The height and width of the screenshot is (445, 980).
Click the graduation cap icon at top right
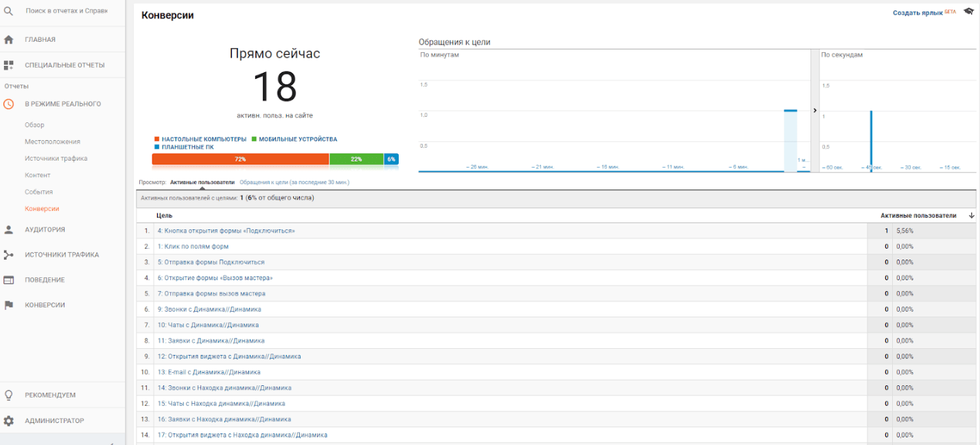(x=968, y=12)
